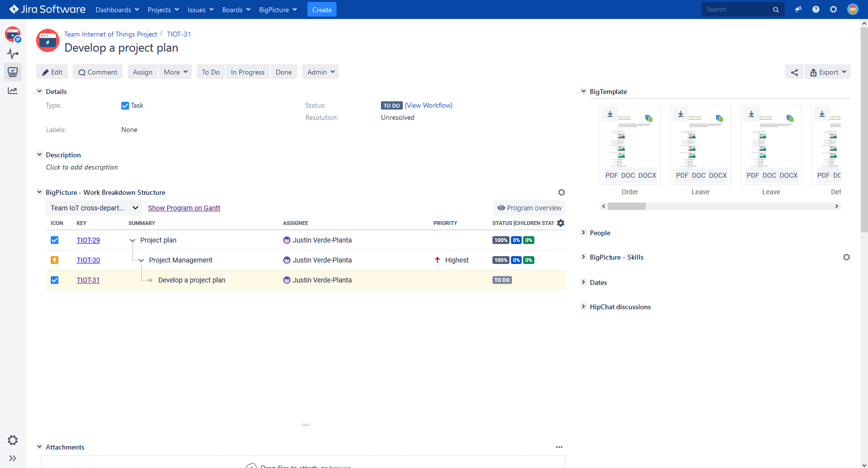Open project settings gear in sidebar
This screenshot has width=868, height=468.
pos(13,440)
